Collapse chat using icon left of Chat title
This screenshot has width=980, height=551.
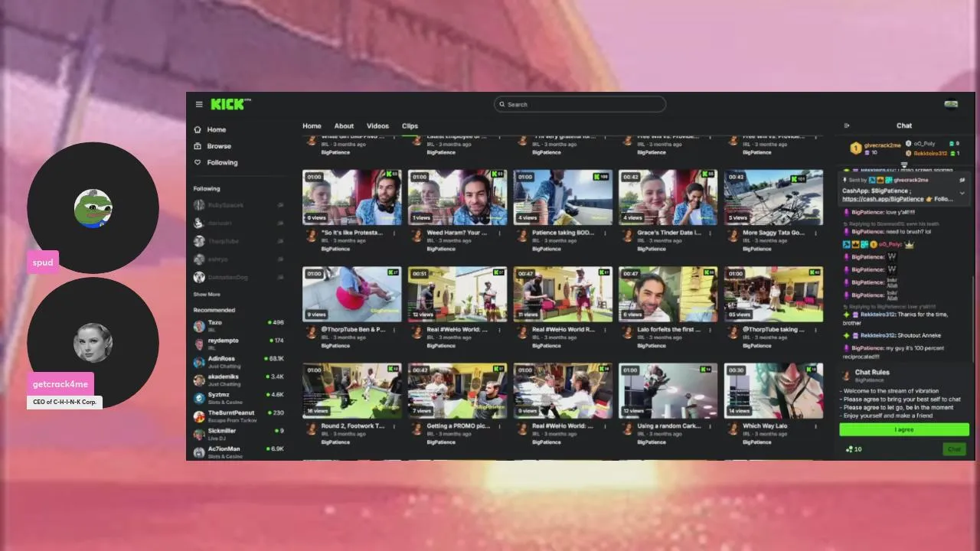click(x=847, y=126)
